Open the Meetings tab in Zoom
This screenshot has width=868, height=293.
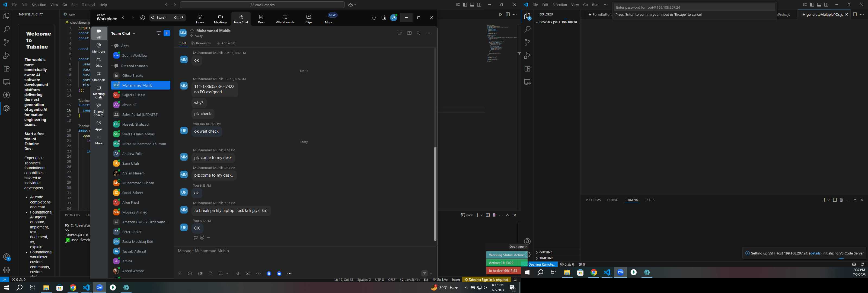[x=220, y=19]
